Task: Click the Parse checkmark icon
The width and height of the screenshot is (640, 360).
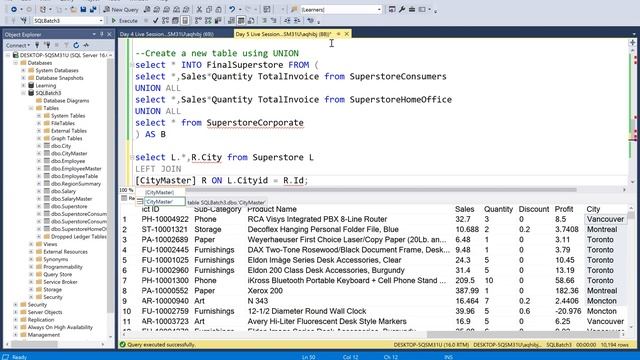Action: [156, 20]
